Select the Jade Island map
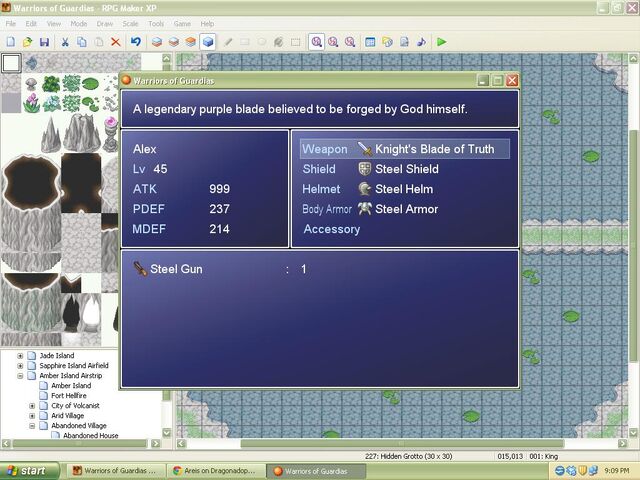This screenshot has width=640, height=480. 57,356
